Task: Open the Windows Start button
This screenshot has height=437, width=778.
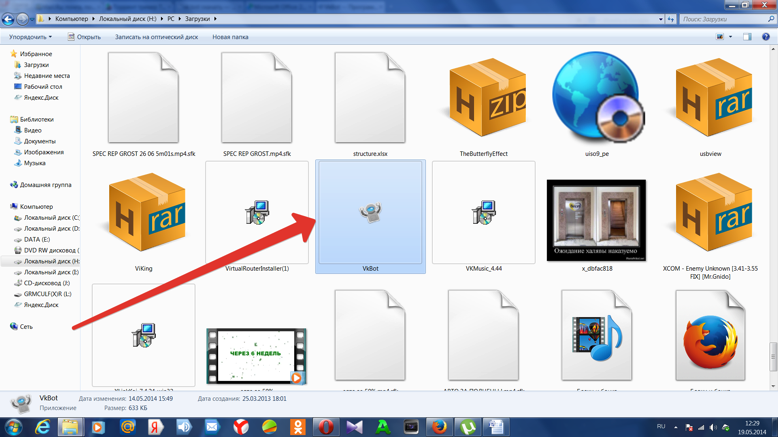Action: [13, 427]
